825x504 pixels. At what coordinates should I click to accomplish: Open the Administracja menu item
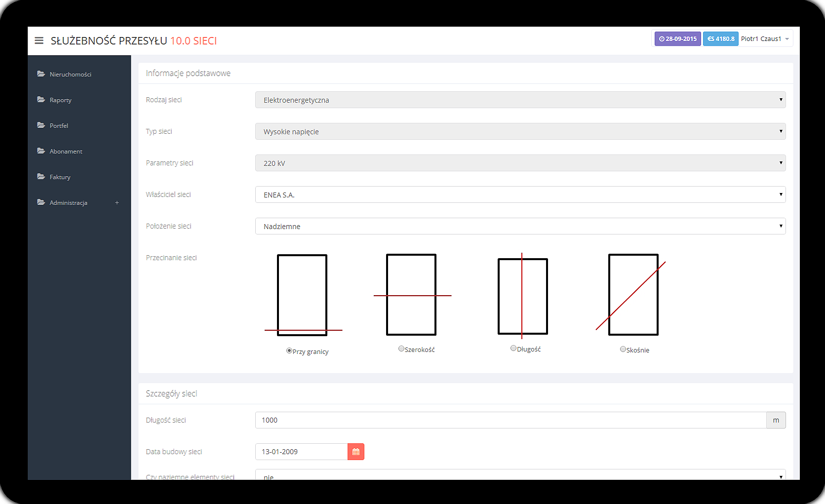click(x=68, y=203)
